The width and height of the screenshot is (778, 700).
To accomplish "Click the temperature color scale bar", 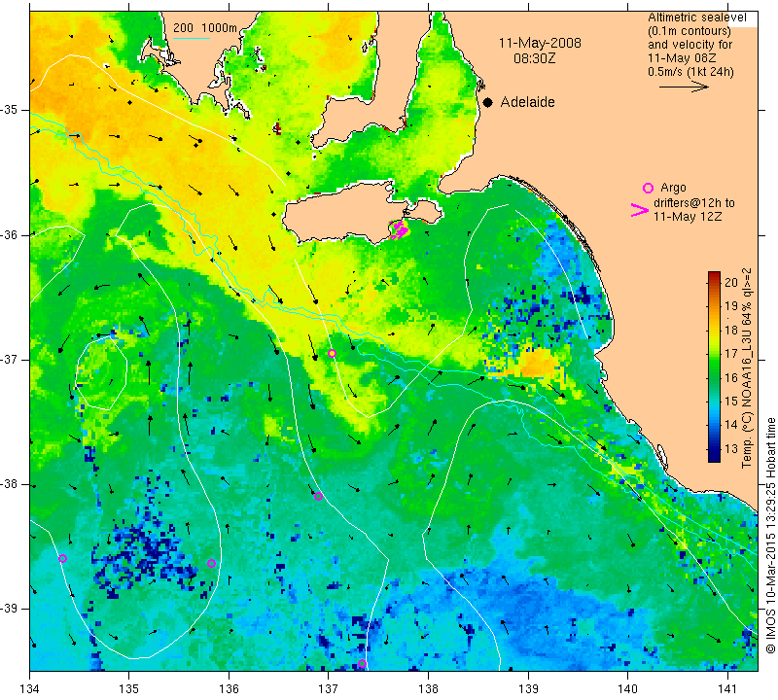I will tap(714, 367).
